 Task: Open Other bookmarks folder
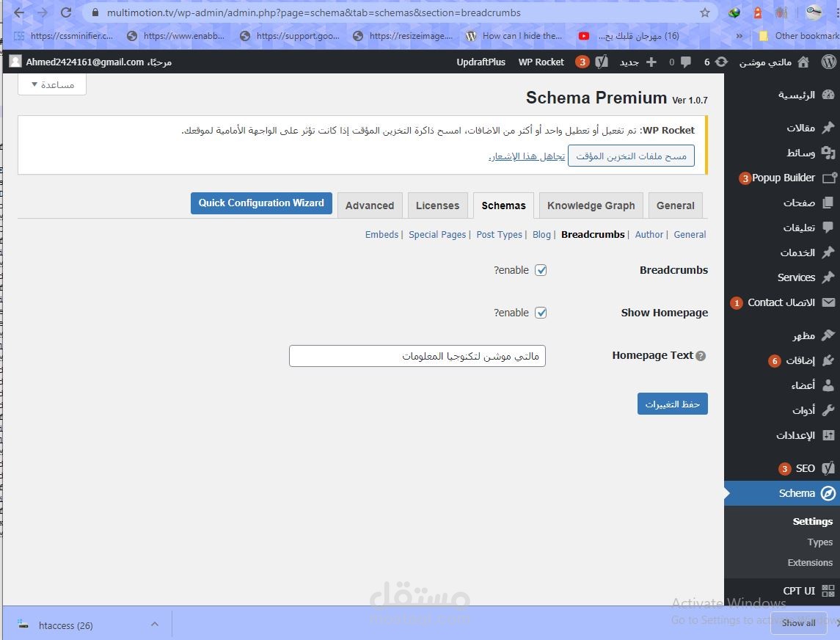(x=799, y=36)
